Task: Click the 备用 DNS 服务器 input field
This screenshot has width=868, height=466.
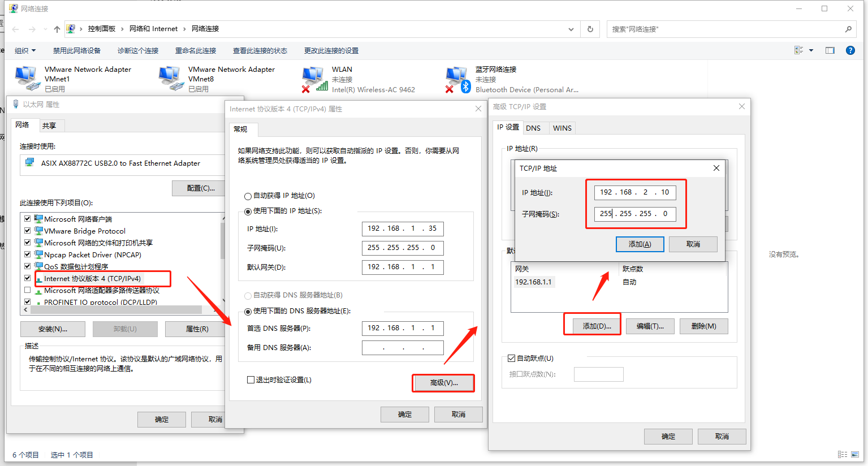Action: point(403,348)
